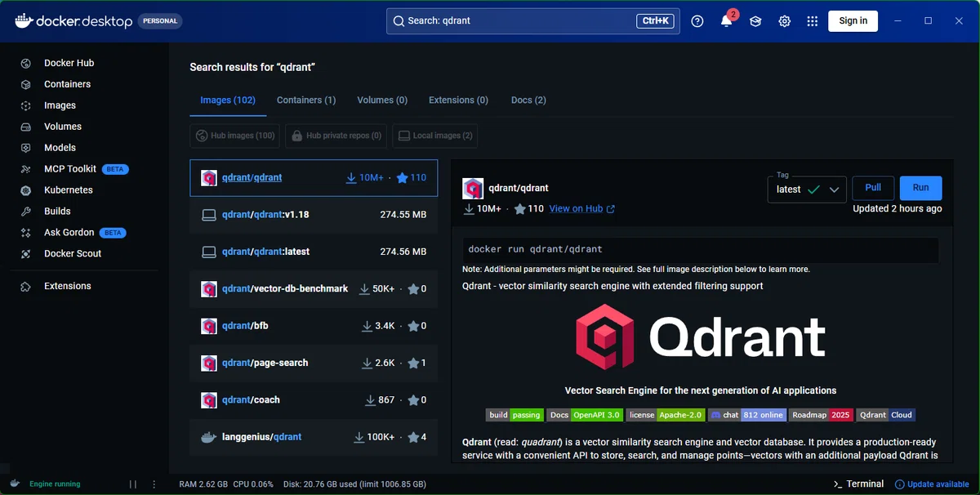The width and height of the screenshot is (980, 495).
Task: Open the Images sidebar icon
Action: (x=26, y=105)
